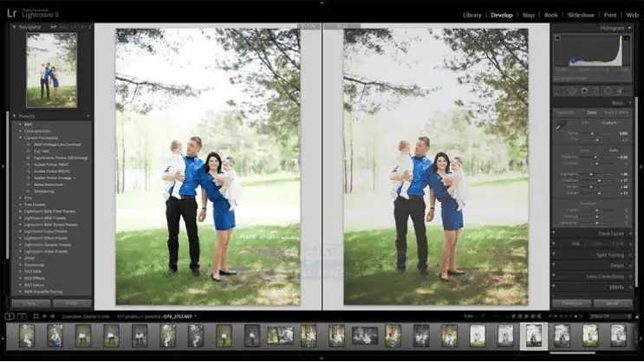Collapse the Presets panel triangle
Image resolution: width=644 pixels, height=362 pixels.
coord(15,116)
